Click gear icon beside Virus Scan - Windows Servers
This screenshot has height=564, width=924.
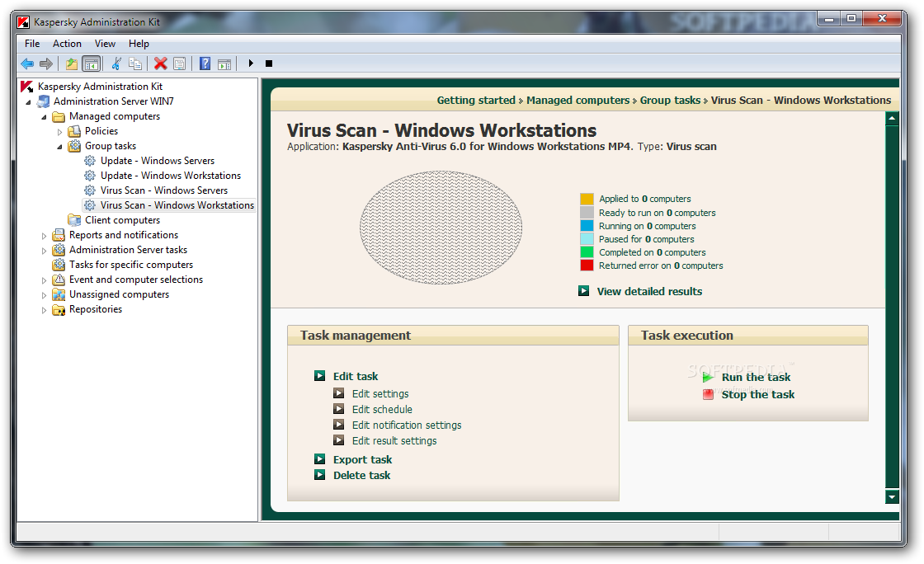pyautogui.click(x=90, y=190)
